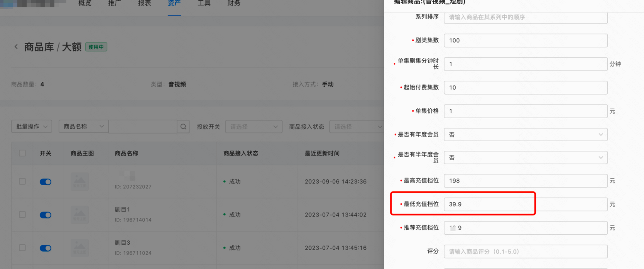Open the 工具 tab
644x269 pixels.
coord(204,3)
